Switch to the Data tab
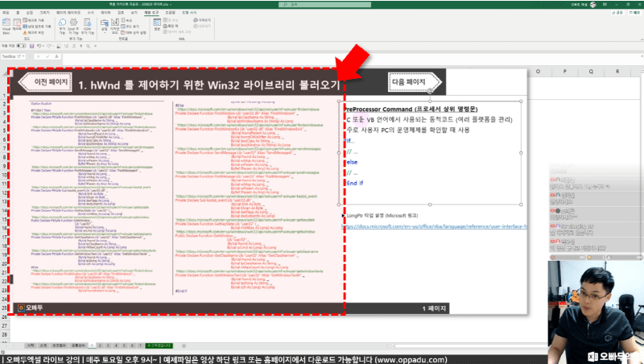This screenshot has height=364, width=644. [x=105, y=13]
